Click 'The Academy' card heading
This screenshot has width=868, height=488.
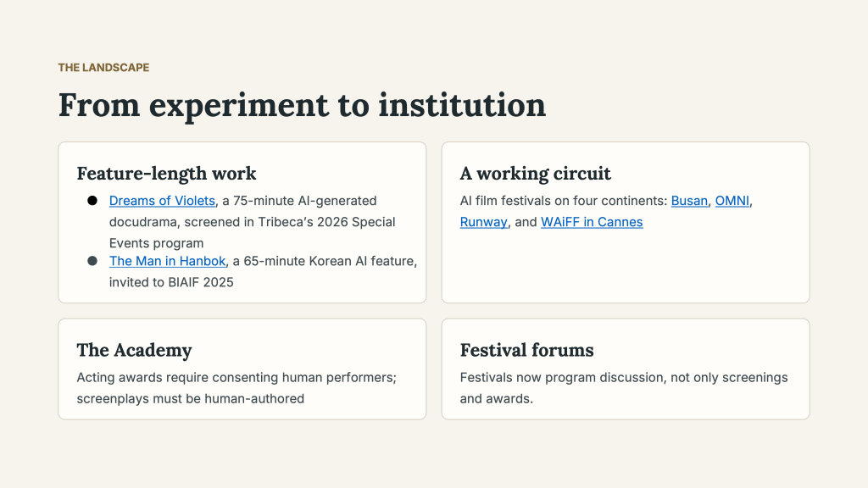[x=134, y=350]
